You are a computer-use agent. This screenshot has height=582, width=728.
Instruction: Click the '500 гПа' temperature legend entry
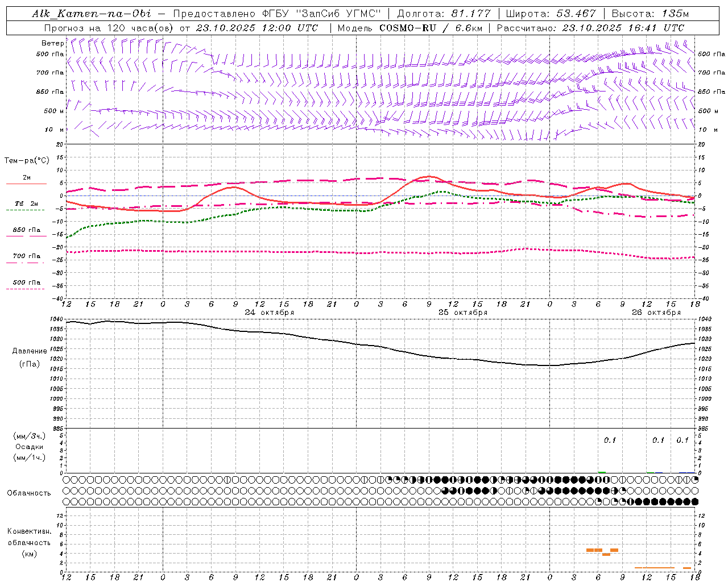coord(26,282)
